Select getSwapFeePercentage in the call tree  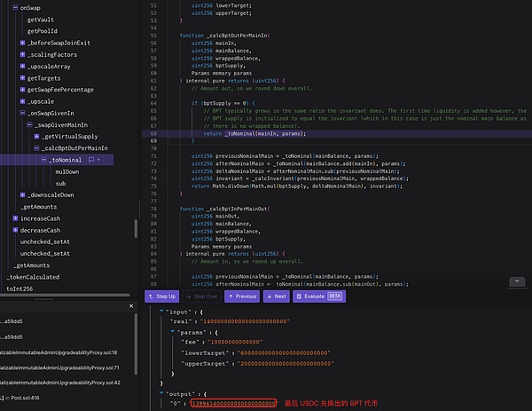point(60,90)
